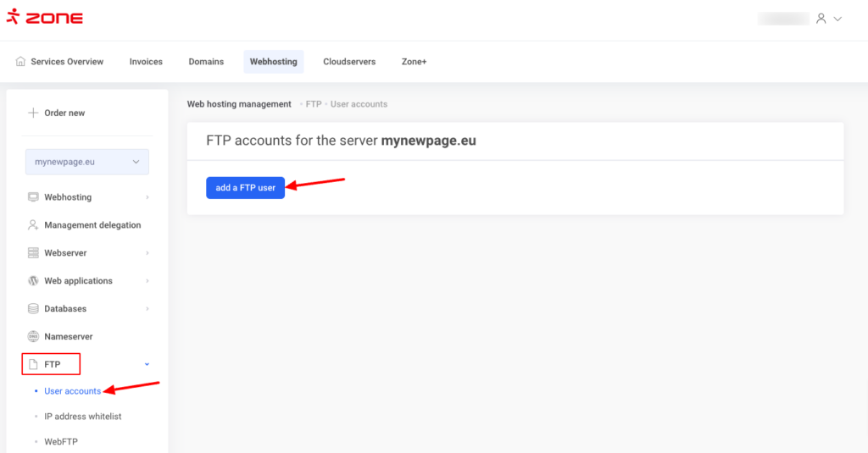The width and height of the screenshot is (868, 453).
Task: Switch to the Invoices tab
Action: (146, 62)
